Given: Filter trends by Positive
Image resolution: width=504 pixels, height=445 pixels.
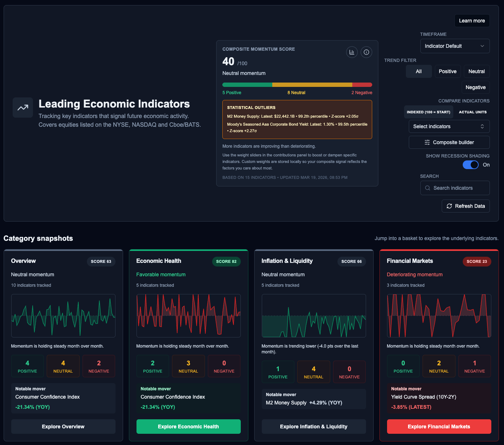Looking at the screenshot, I should pyautogui.click(x=448, y=71).
